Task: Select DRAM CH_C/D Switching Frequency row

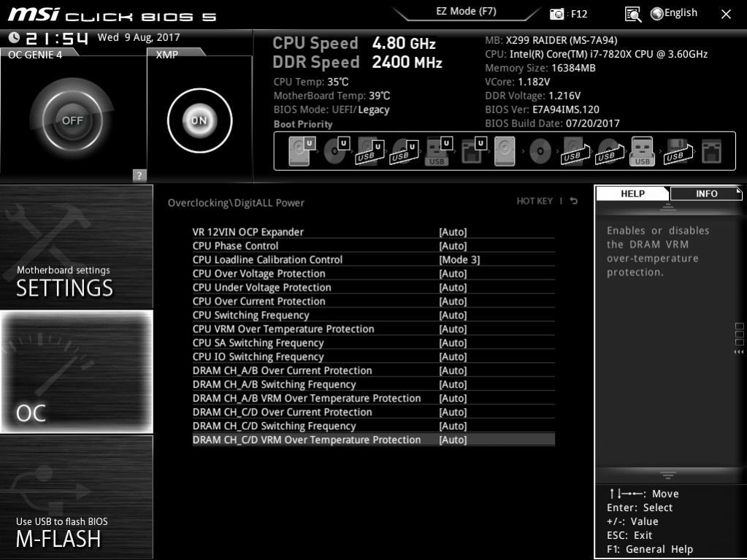Action: point(374,426)
